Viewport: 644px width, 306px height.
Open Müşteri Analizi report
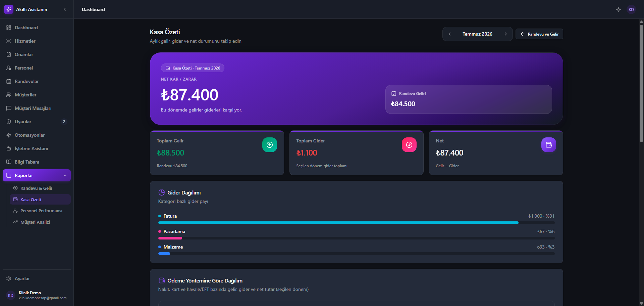pyautogui.click(x=40, y=222)
